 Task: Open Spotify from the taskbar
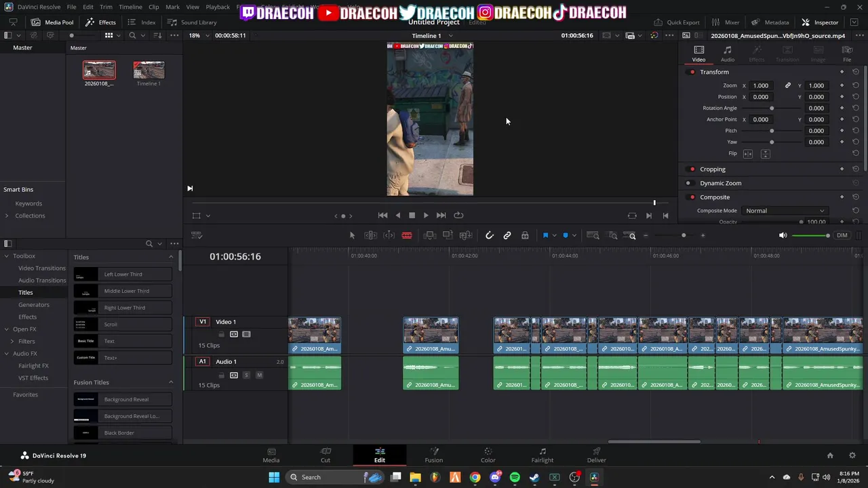(x=515, y=477)
